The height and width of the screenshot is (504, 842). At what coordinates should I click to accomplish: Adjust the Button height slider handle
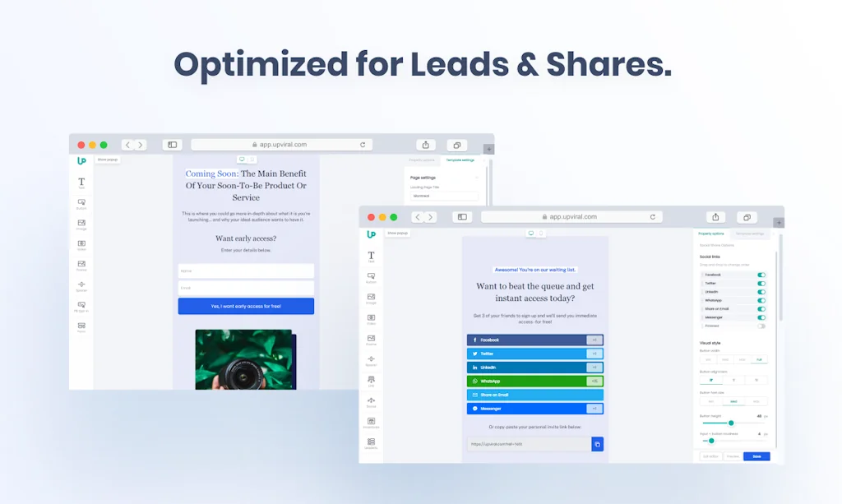731,423
